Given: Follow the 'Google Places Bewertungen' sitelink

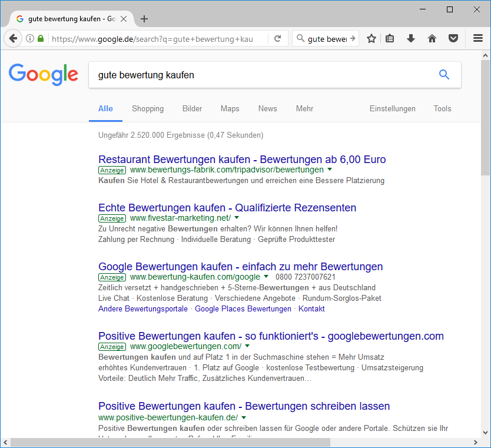Looking at the screenshot, I should 243,308.
